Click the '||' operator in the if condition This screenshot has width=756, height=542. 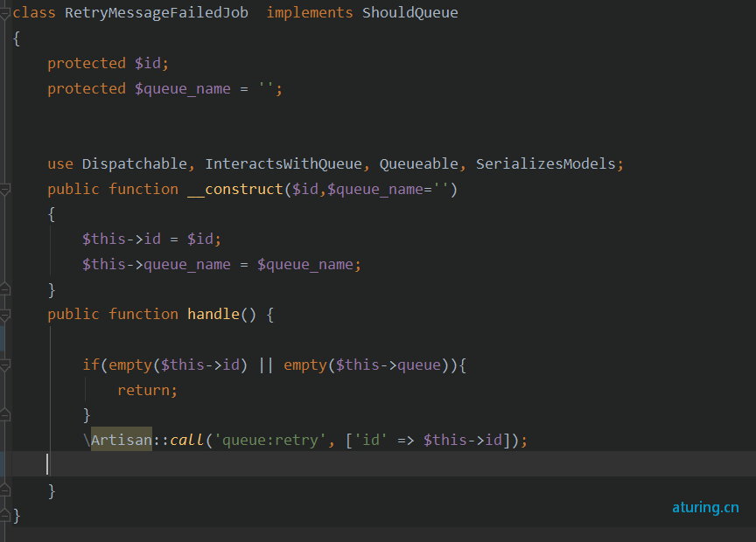(266, 365)
